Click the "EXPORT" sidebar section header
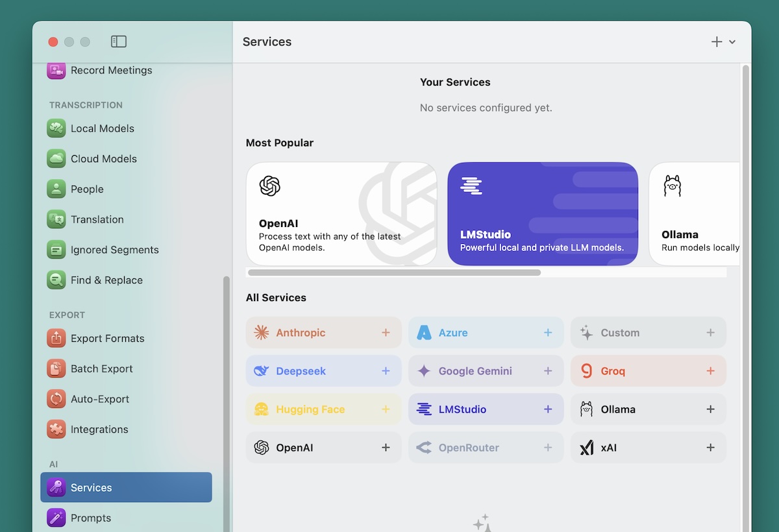779x532 pixels. click(x=68, y=315)
